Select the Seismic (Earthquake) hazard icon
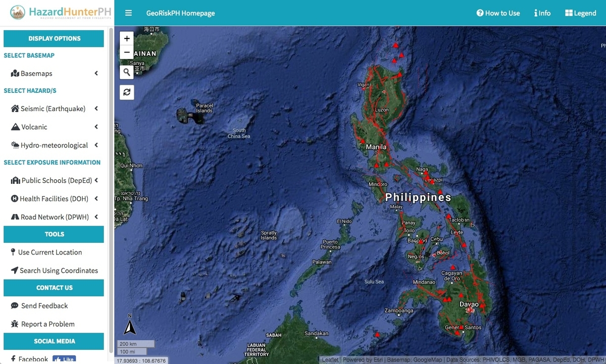Screen dimensions: 606x364 pos(14,109)
